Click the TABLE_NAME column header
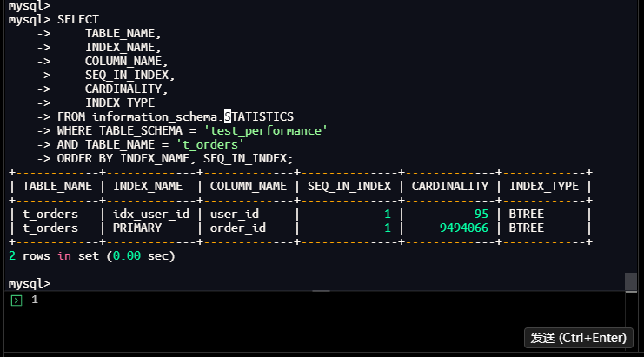644x357 pixels. pos(57,186)
